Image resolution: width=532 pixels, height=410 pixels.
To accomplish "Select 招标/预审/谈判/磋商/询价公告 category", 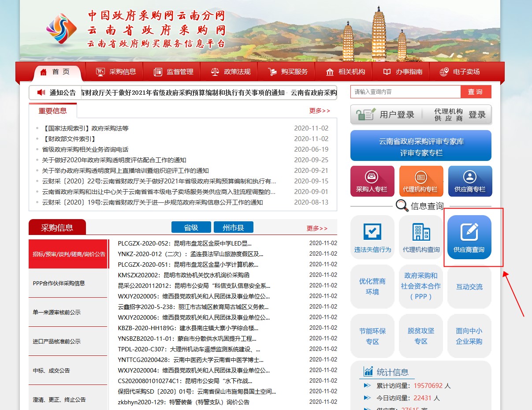I will click(69, 254).
